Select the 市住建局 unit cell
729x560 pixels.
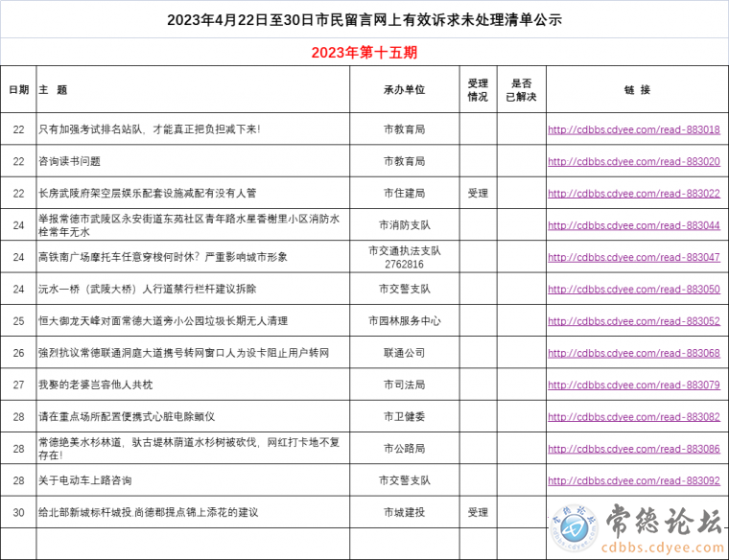404,193
